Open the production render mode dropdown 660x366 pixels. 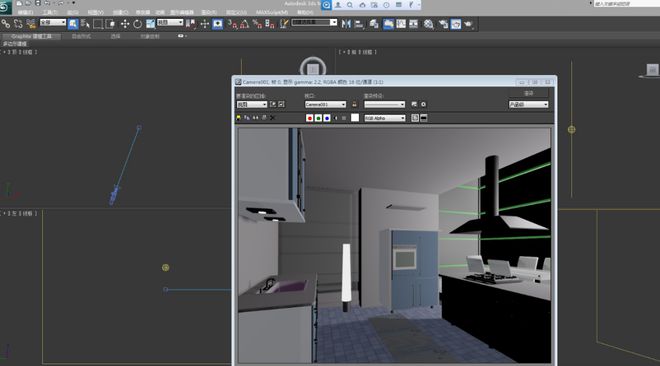pos(529,104)
